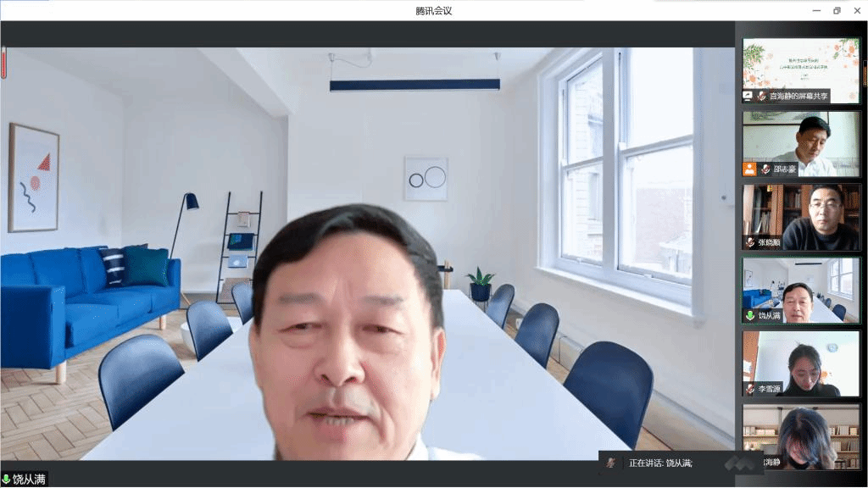Image resolution: width=868 pixels, height=488 pixels.
Task: Click the 正在讲话: 饶从满 speaking label
Action: (660, 463)
